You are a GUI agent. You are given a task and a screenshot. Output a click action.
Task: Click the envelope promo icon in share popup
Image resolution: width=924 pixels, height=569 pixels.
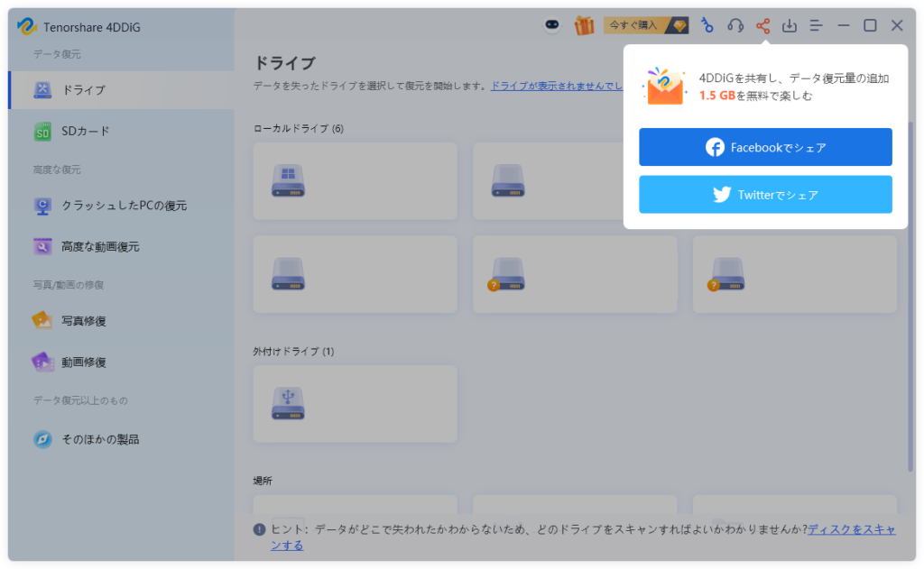665,87
